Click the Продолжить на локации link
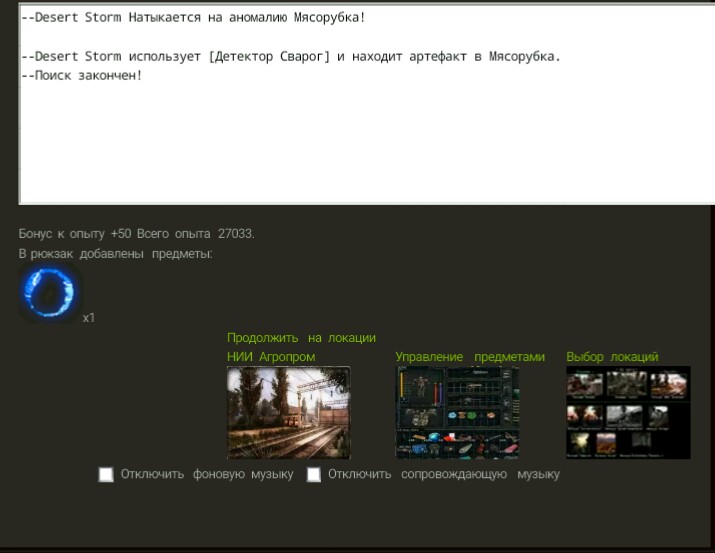This screenshot has width=715, height=553. (301, 338)
